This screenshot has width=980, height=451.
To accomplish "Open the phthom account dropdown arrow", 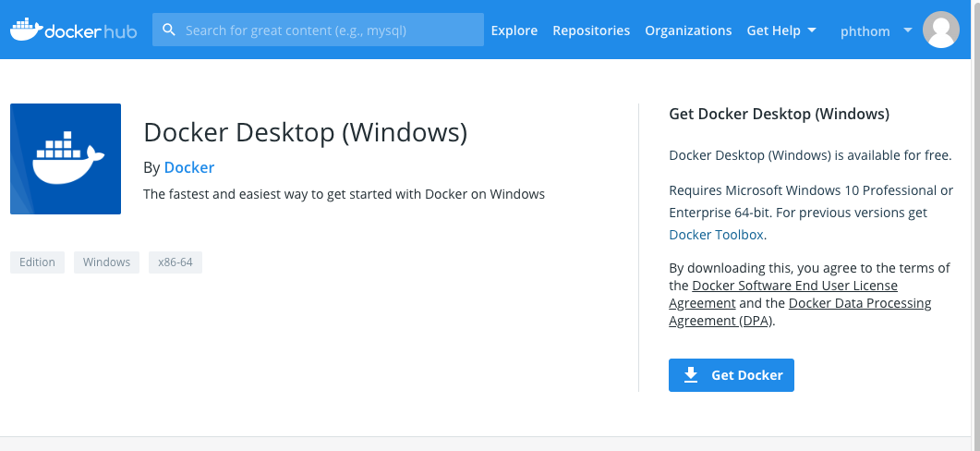I will coord(908,30).
